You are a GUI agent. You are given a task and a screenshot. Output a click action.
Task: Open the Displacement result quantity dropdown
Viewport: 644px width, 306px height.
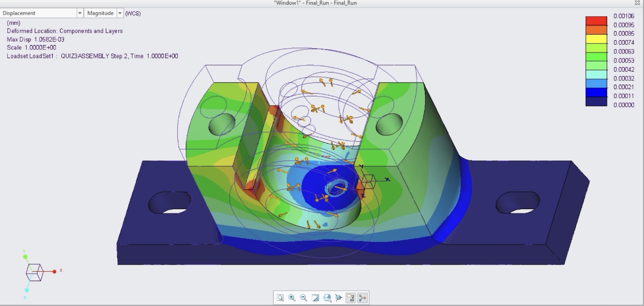[x=80, y=13]
